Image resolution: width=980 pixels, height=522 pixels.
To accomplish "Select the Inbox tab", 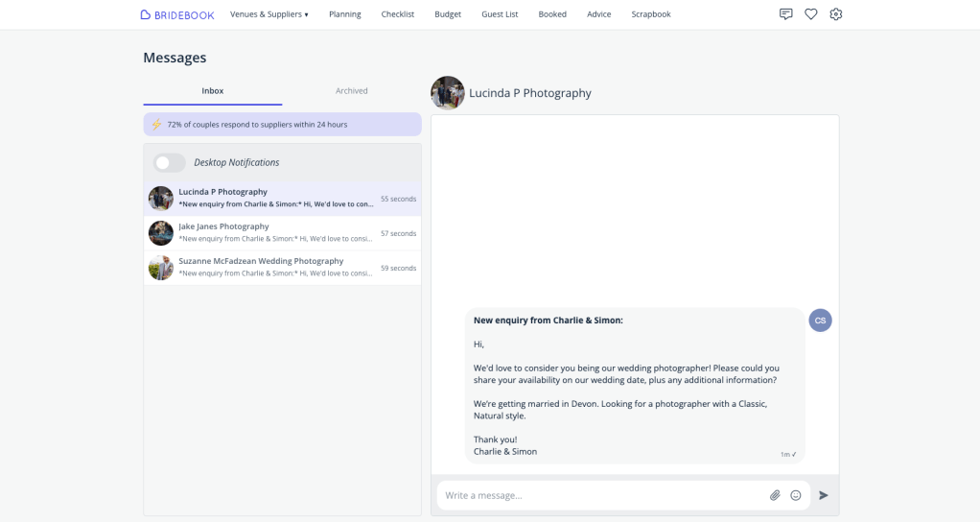I will [212, 91].
